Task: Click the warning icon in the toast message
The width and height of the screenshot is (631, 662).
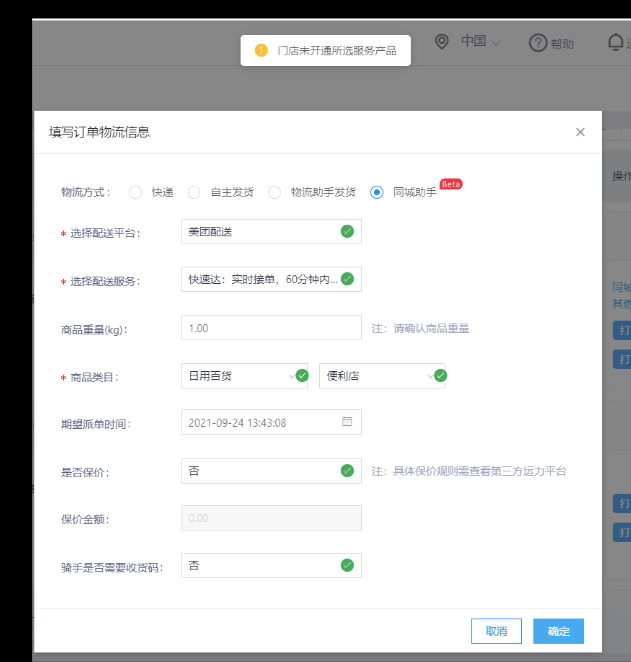Action: [261, 50]
